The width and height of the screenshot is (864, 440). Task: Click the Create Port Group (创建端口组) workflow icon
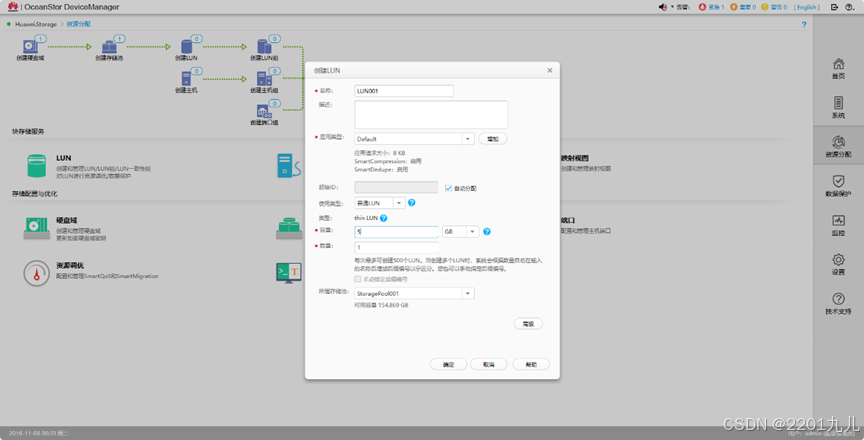coord(264,111)
